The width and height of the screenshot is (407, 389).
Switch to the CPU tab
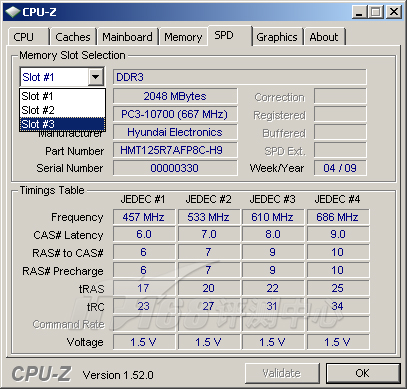[x=28, y=37]
